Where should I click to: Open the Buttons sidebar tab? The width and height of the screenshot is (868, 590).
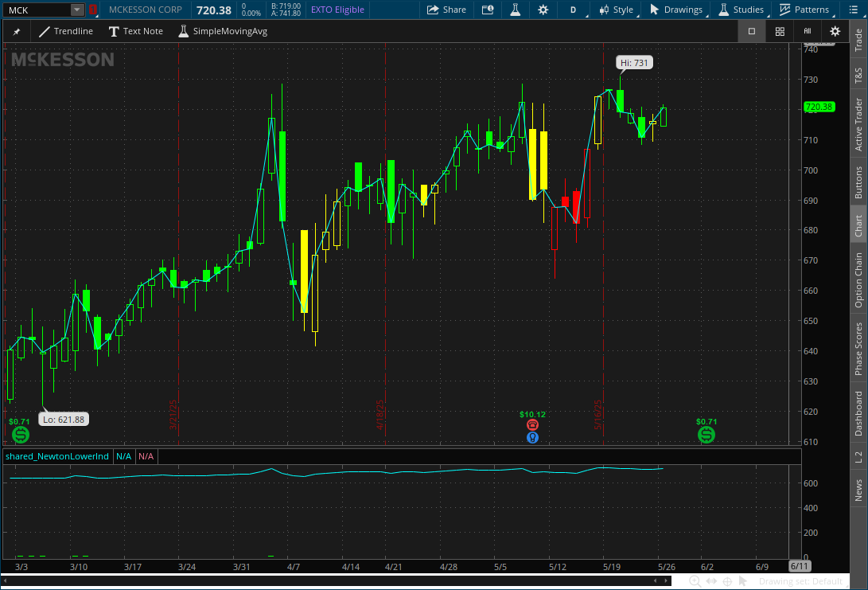click(x=858, y=183)
